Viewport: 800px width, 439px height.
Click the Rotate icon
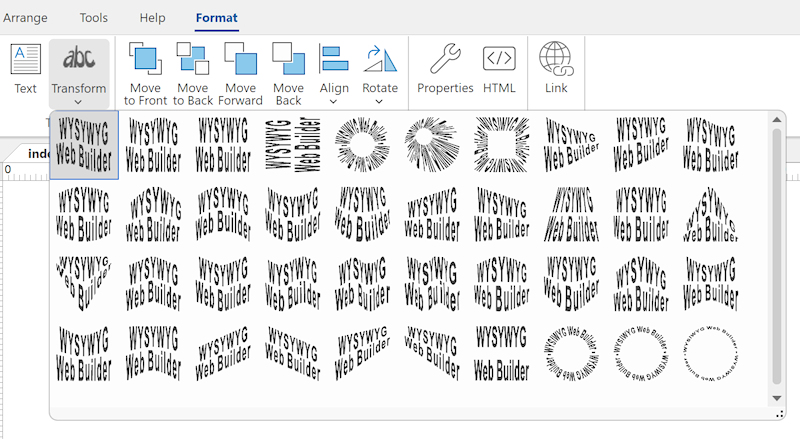[380, 58]
